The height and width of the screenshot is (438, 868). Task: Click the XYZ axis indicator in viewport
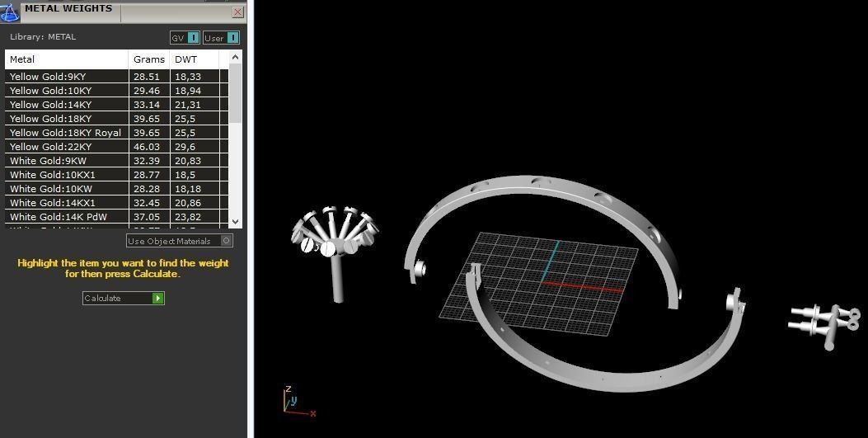(298, 402)
